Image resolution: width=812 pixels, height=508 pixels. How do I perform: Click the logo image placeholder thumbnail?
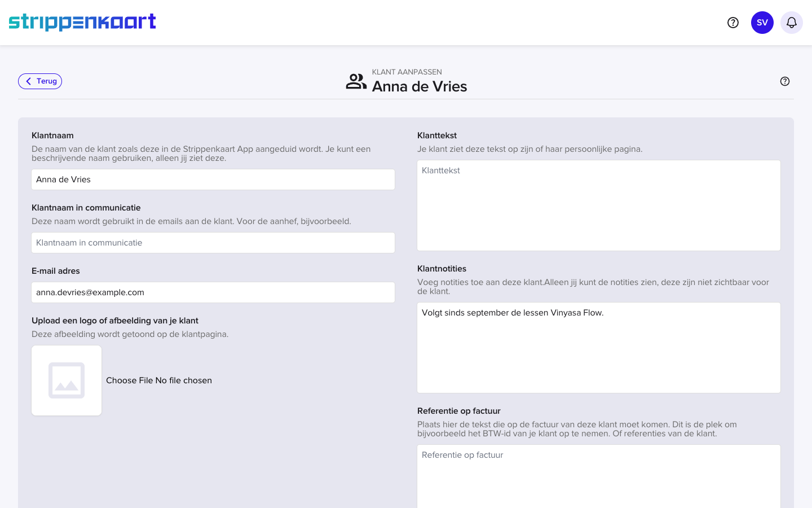pyautogui.click(x=67, y=380)
